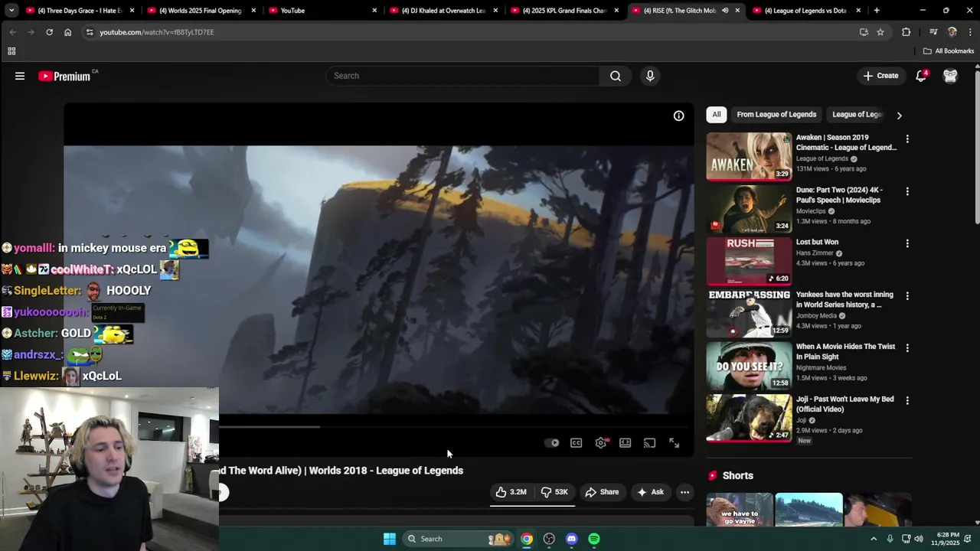Go to YouTube Premium home logo

click(x=64, y=76)
